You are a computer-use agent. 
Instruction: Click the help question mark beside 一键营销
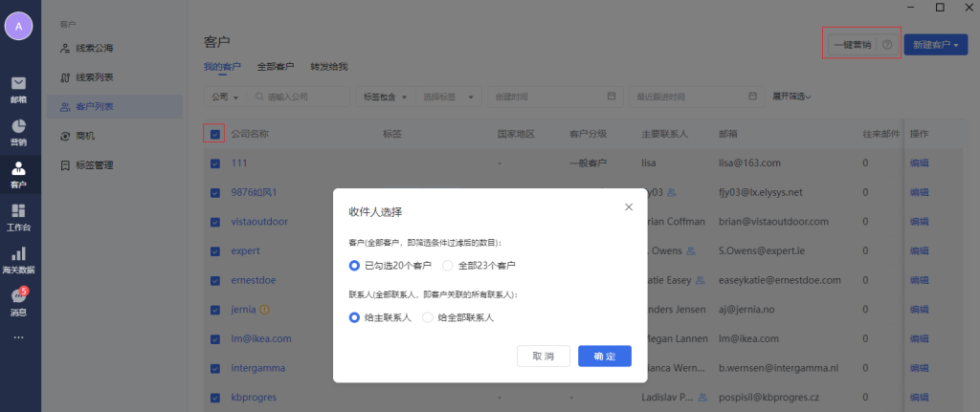[x=887, y=45]
